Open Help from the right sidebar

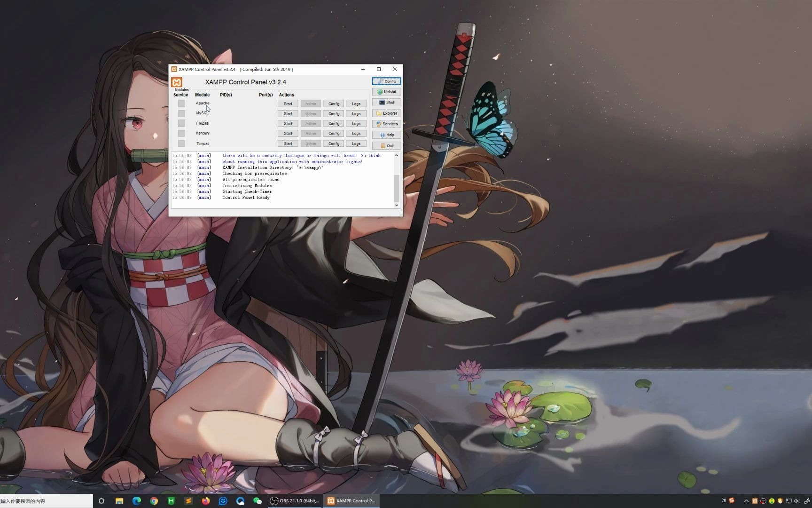tap(386, 135)
